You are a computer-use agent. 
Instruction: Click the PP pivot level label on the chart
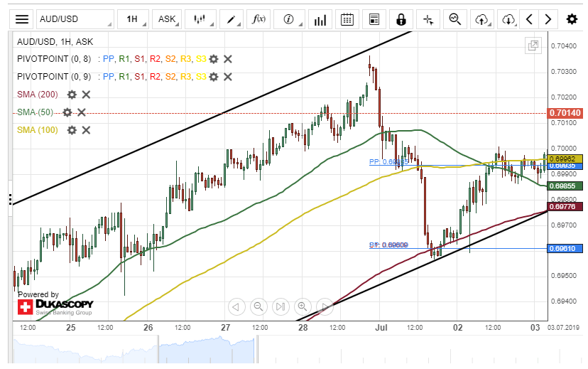388,162
